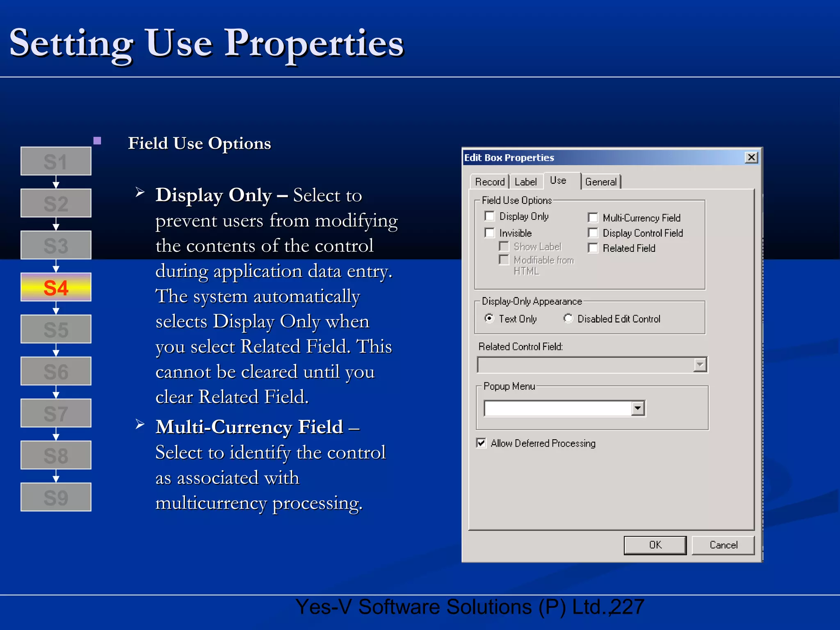
Task: Jump to step S3 box
Action: click(56, 245)
